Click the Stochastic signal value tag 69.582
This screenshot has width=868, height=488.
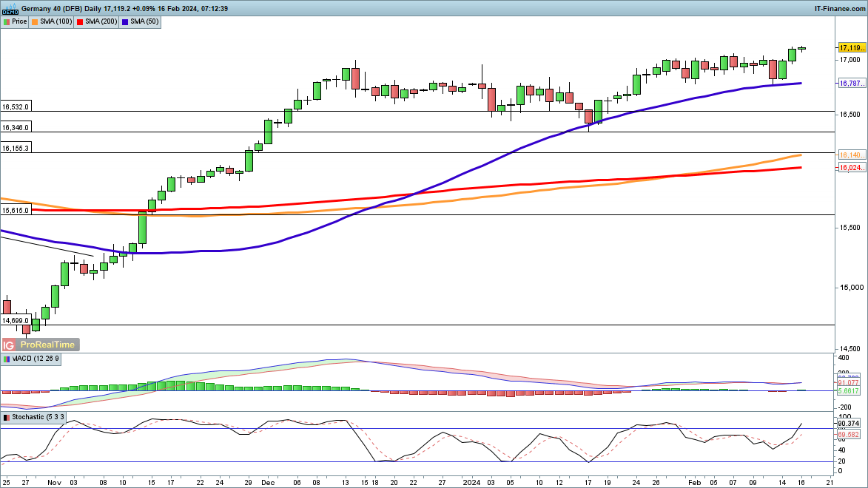click(x=849, y=435)
